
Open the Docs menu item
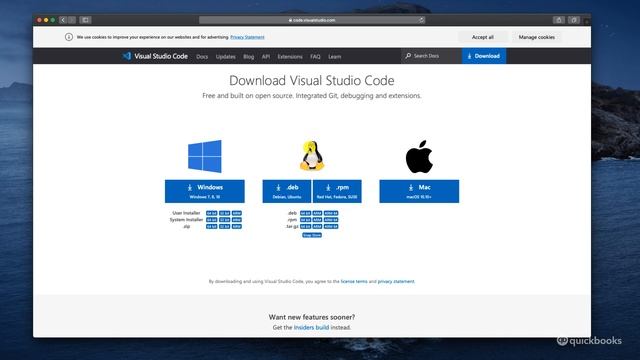(202, 57)
